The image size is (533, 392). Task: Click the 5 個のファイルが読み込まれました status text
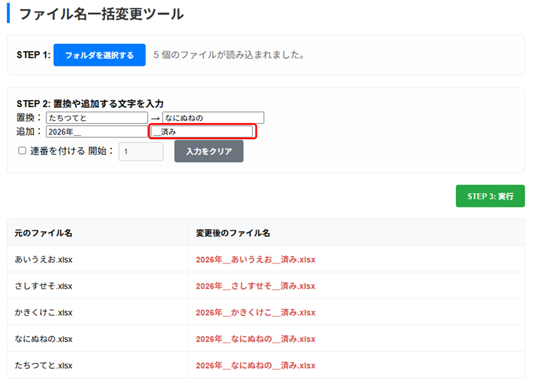coord(229,55)
